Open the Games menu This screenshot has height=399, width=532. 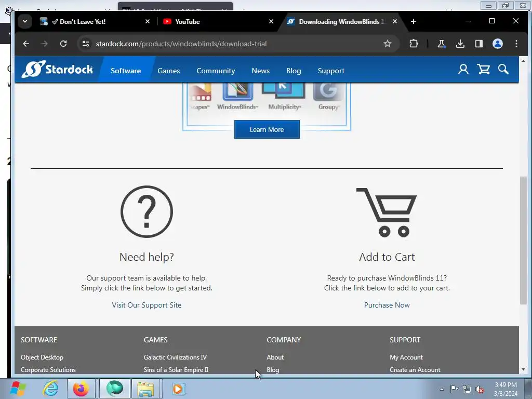pos(169,71)
